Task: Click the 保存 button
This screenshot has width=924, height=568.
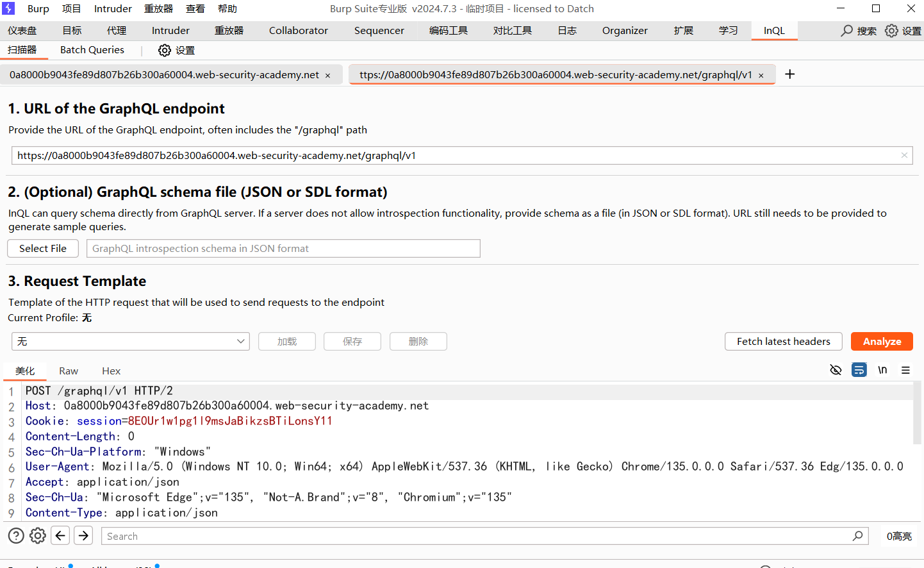Action: point(352,342)
